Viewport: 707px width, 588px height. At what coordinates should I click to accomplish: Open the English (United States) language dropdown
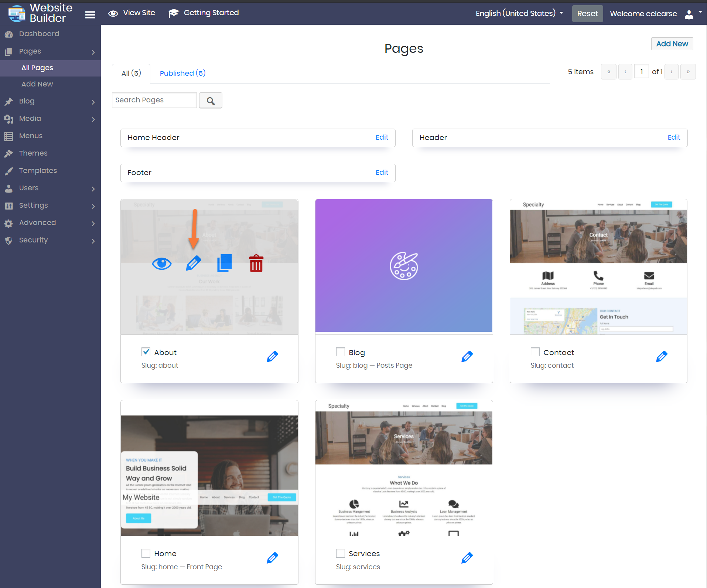point(519,13)
